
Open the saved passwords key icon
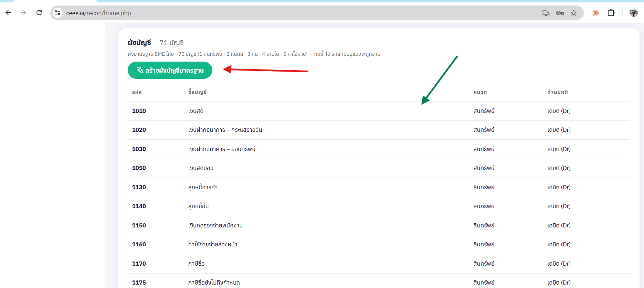560,13
